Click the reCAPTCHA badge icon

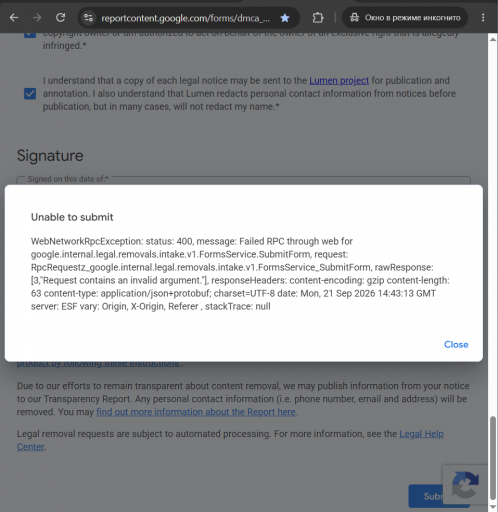pyautogui.click(x=465, y=485)
